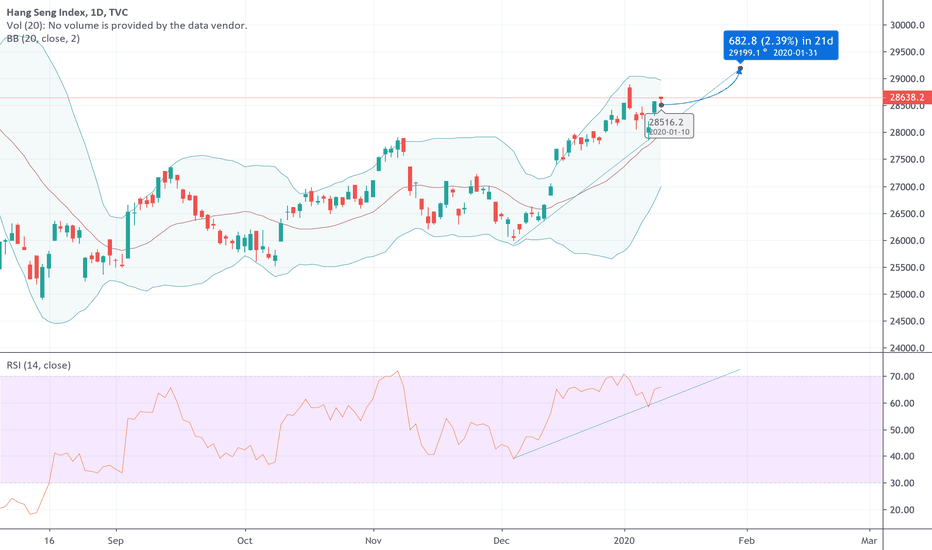Screen dimensions: 932x550
Task: Click the '16' date label on time axis
Action: pyautogui.click(x=49, y=540)
